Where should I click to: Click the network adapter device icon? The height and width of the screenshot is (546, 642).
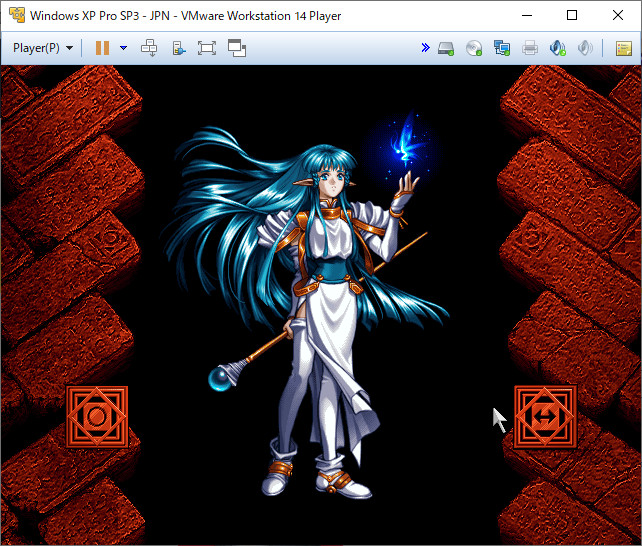click(502, 48)
